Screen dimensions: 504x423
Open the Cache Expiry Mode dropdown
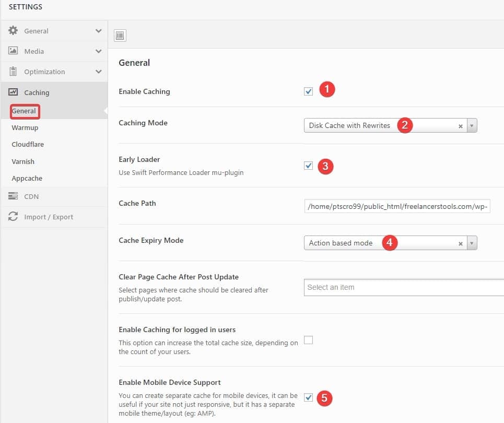pyautogui.click(x=472, y=243)
